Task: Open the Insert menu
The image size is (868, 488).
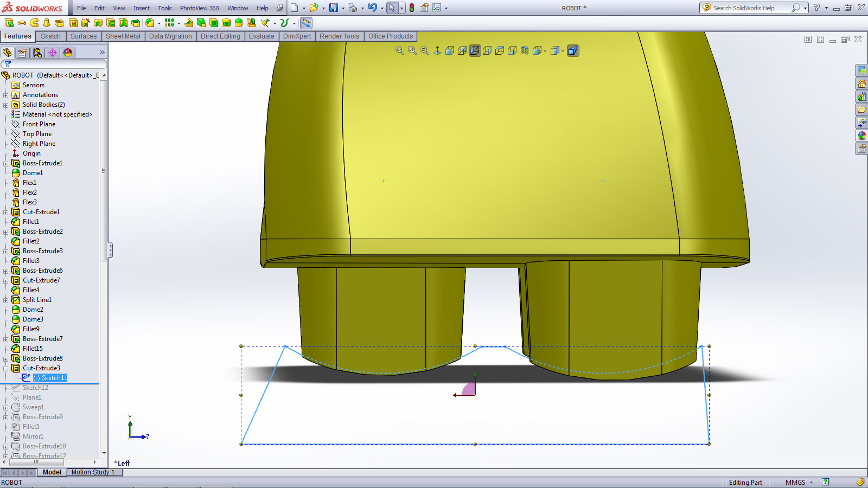Action: point(142,8)
